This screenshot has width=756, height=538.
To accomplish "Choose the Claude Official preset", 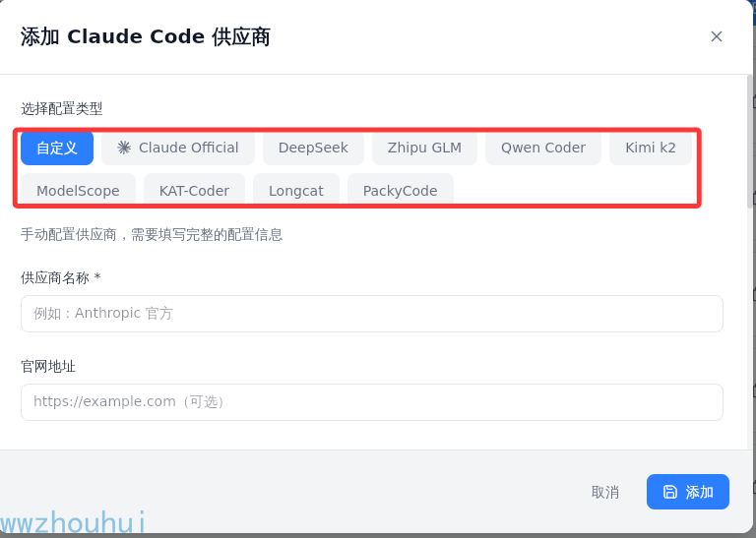I will [x=178, y=148].
